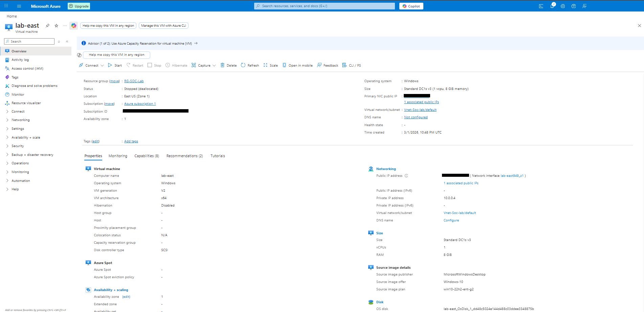Viewport: 644px width, 312px height.
Task: Click Restart in the VM toolbar
Action: [135, 65]
